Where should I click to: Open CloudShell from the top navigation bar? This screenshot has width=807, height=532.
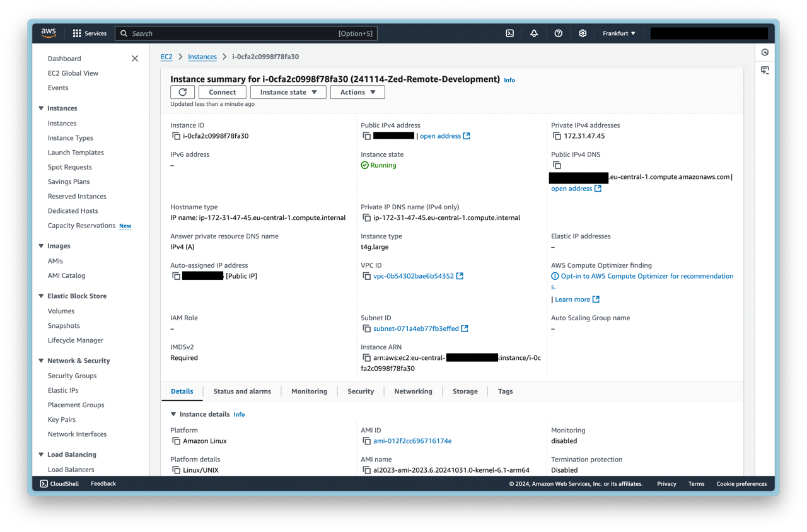(509, 33)
